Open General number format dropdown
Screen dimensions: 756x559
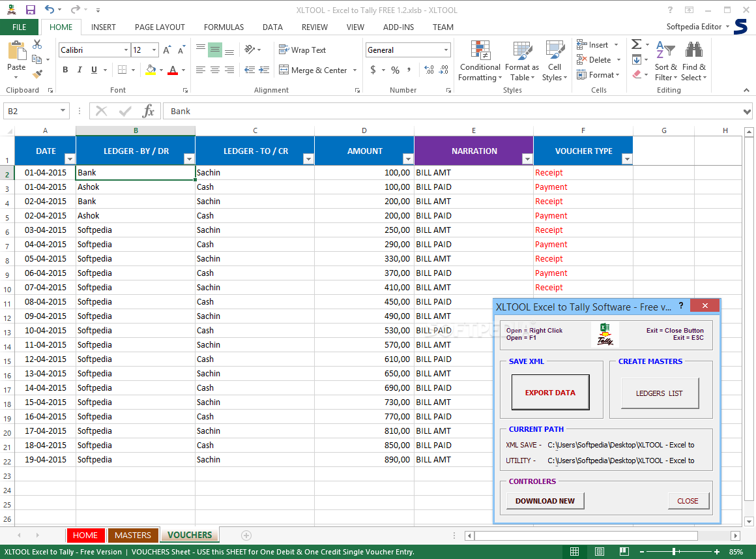(446, 50)
